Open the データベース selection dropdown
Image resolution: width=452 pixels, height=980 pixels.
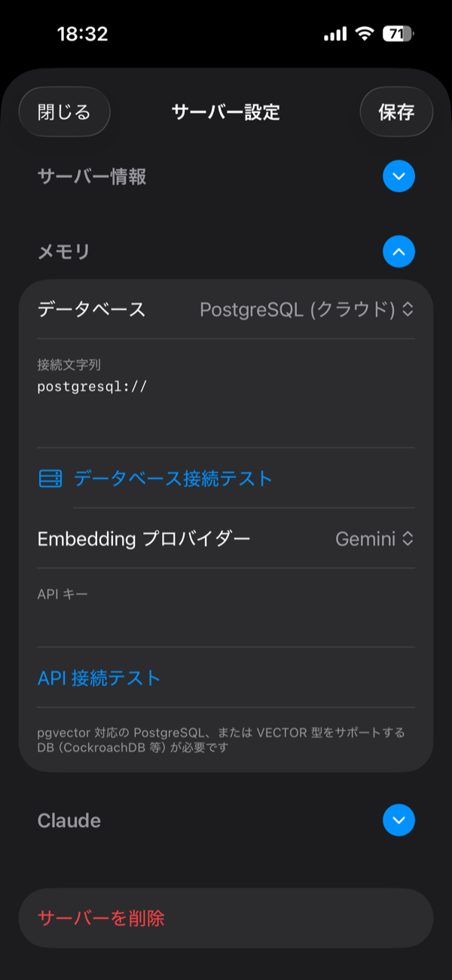click(304, 309)
